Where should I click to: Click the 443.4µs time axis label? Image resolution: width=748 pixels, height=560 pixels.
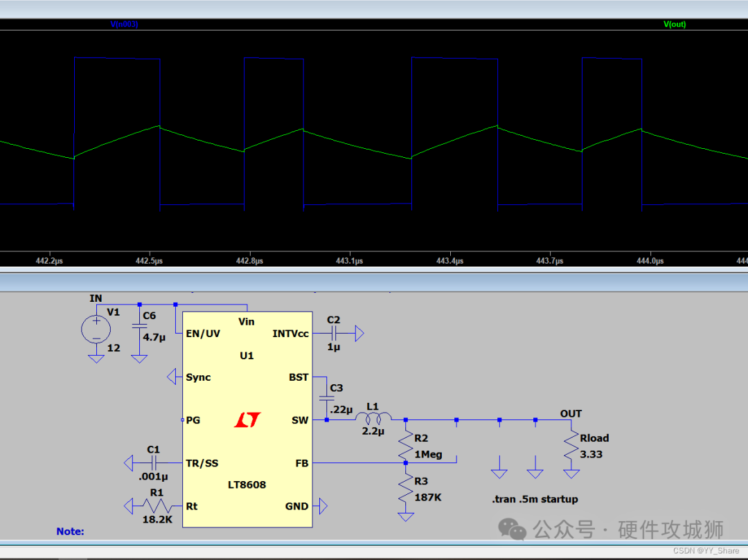coord(450,261)
